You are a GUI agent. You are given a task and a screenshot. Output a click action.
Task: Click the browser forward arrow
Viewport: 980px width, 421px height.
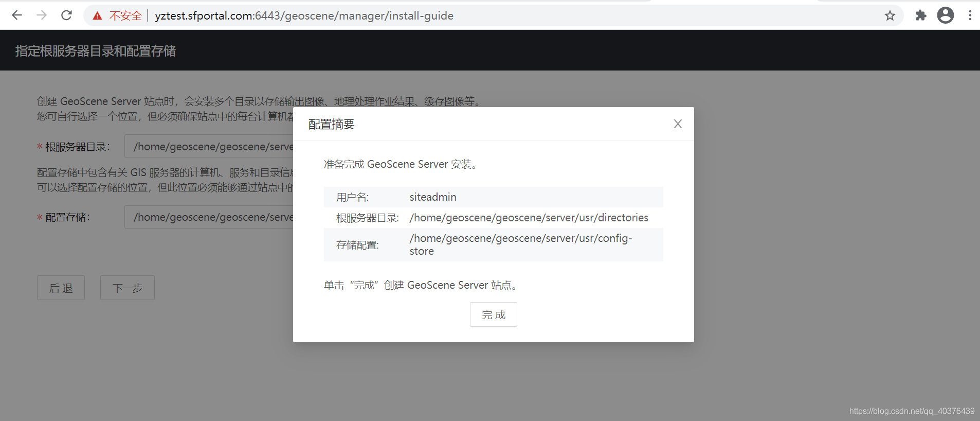[42, 15]
